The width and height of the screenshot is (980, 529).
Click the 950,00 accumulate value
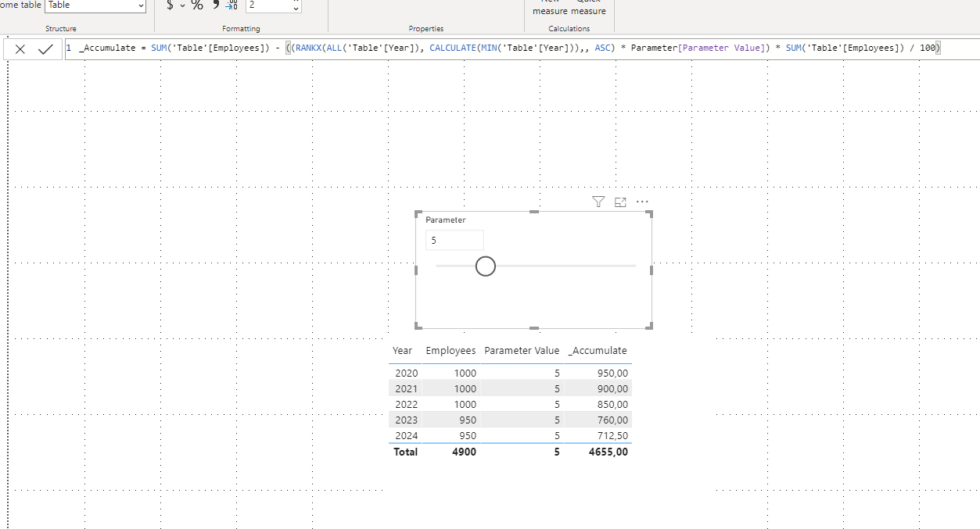click(612, 374)
